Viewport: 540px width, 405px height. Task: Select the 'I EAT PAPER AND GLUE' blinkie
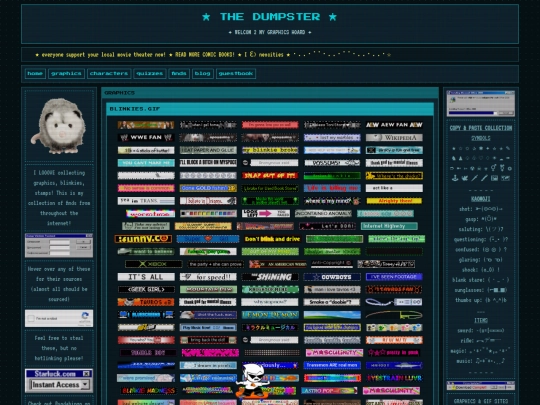208,150
